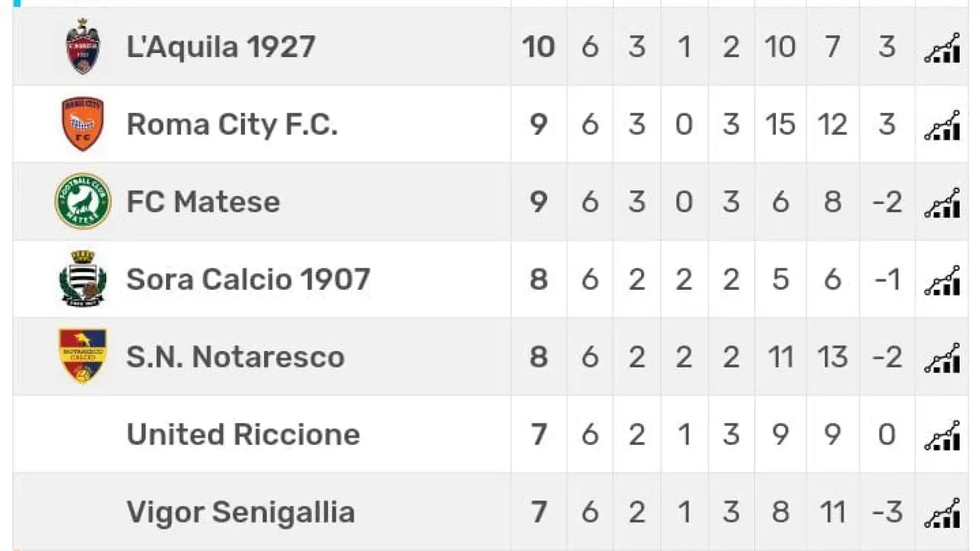
Task: Open stats chart icon for FC Matese
Action: coord(942,203)
